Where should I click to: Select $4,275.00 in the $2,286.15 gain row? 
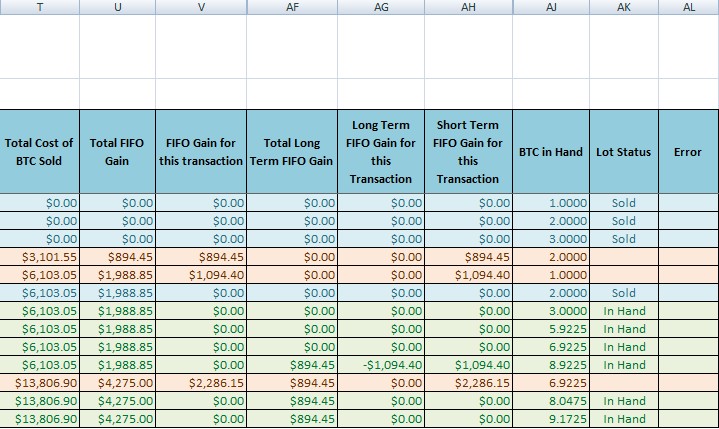[117, 383]
